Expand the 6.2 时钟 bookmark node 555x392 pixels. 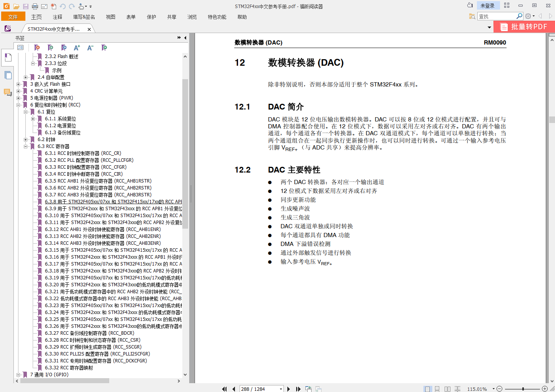click(x=26, y=140)
